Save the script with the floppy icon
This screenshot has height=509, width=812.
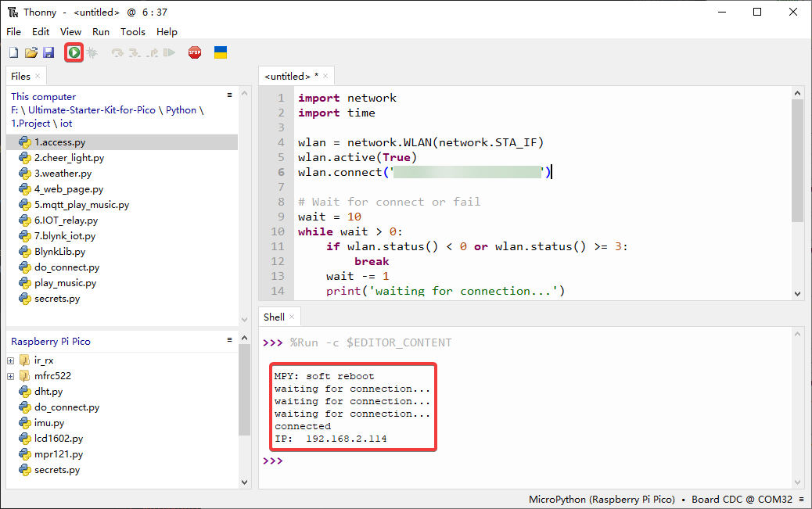click(x=49, y=52)
